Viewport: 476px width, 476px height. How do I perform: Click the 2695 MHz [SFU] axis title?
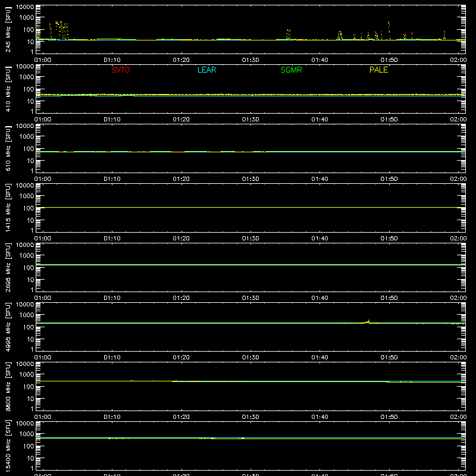pos(8,267)
